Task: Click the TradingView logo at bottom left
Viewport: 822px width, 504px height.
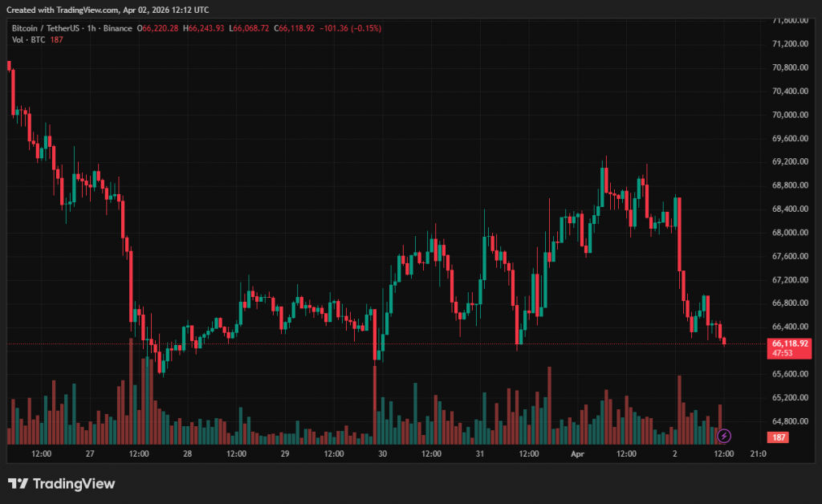Action: (x=61, y=483)
